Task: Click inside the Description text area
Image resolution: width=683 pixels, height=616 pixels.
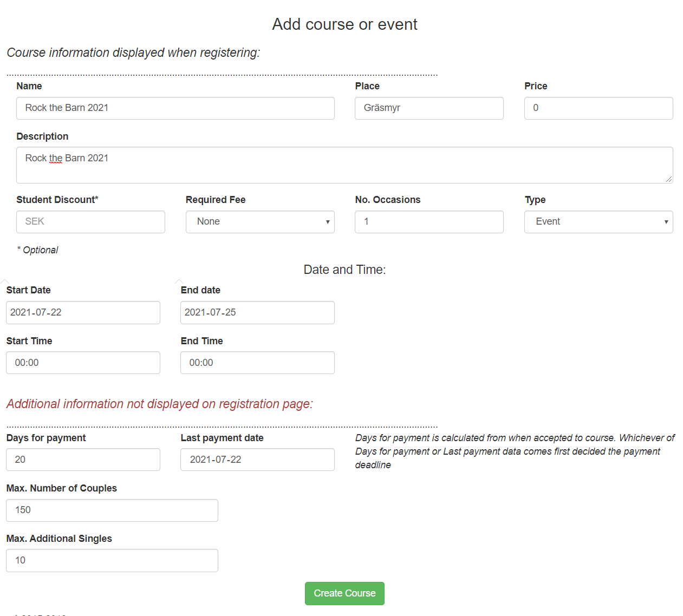Action: (344, 165)
